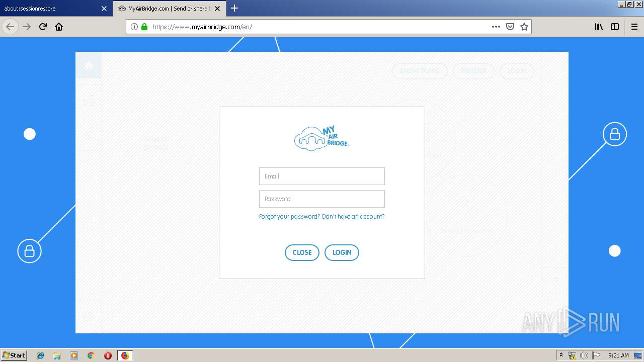Launch Chrome from taskbar

[x=91, y=355]
